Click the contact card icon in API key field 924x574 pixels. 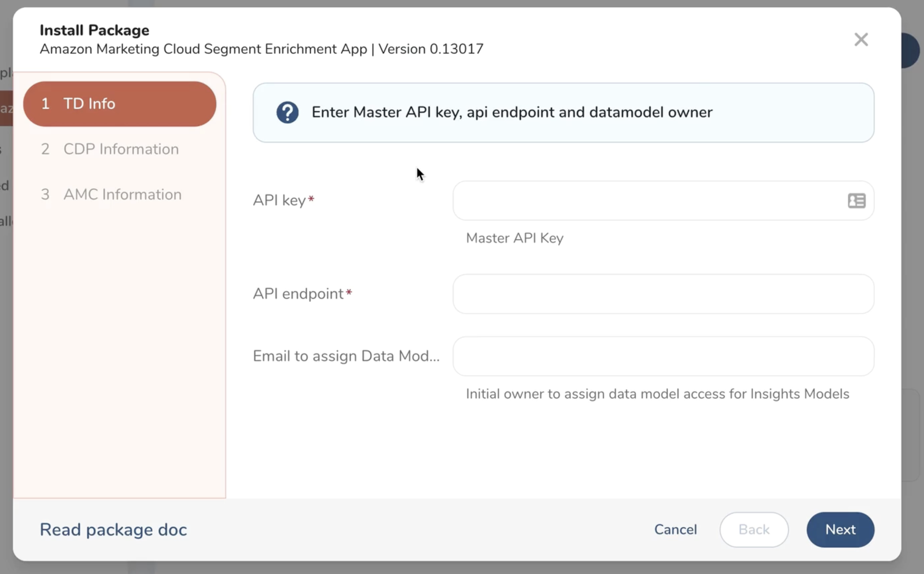pos(856,200)
